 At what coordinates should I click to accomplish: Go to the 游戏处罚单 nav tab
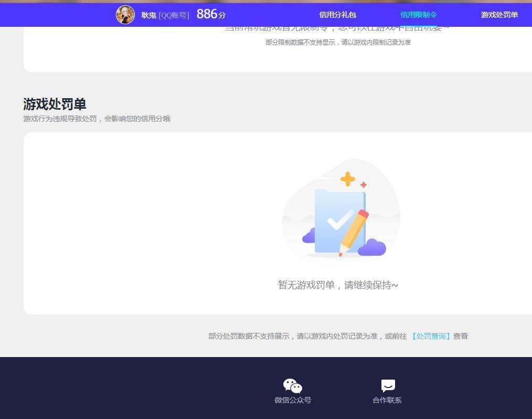point(499,15)
